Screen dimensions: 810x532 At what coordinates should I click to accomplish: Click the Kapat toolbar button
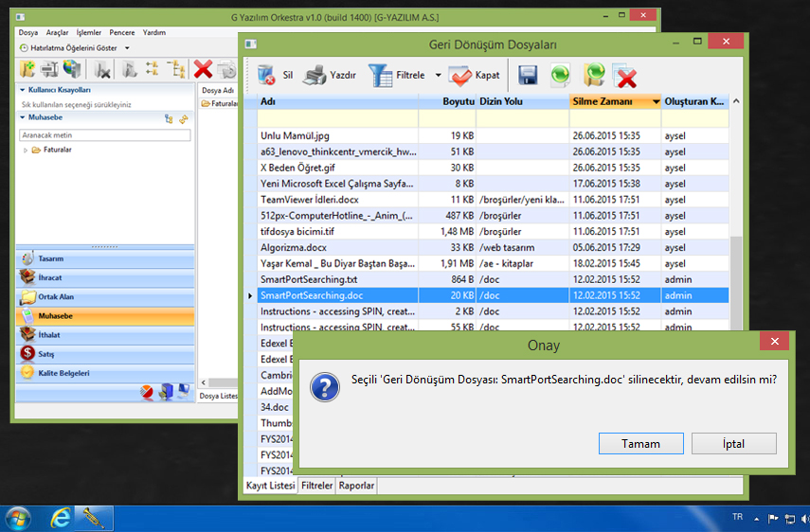coord(474,75)
